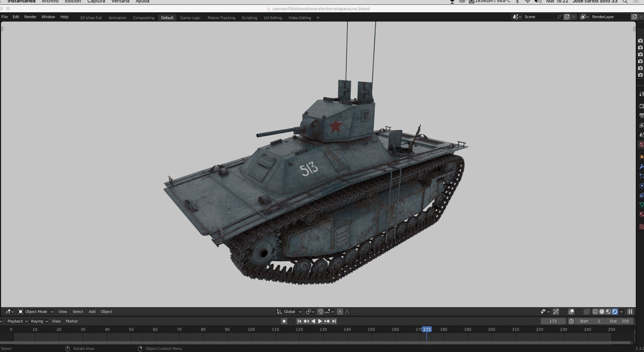Open the Output properties tab icon
The image size is (644, 352).
[641, 116]
